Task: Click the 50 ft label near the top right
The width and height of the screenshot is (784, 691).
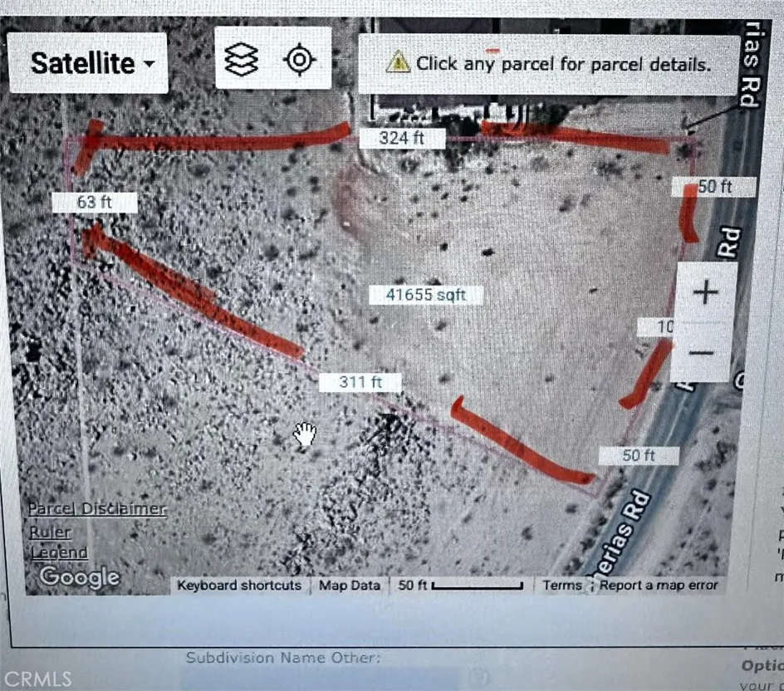Action: [714, 187]
